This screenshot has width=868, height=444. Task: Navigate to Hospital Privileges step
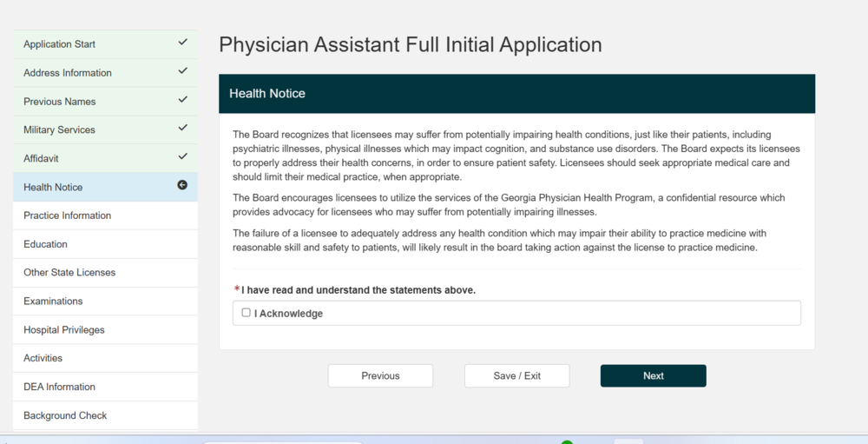coord(105,330)
